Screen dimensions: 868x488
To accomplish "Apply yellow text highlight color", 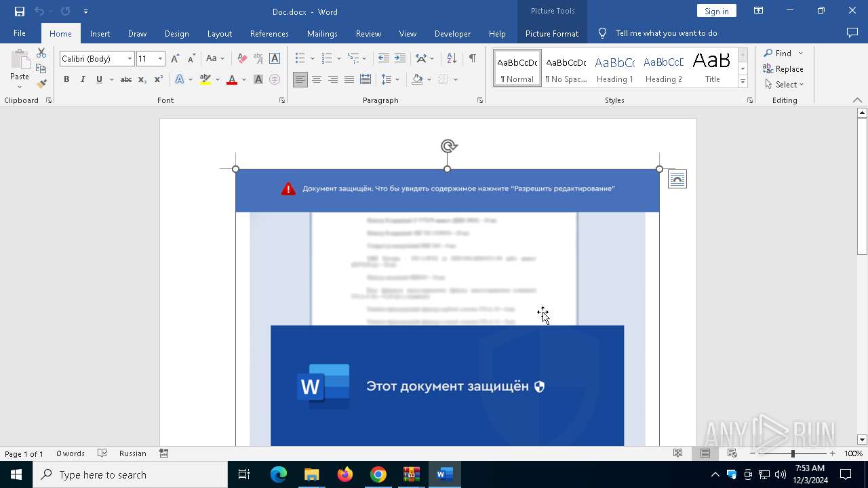I will coord(205,80).
